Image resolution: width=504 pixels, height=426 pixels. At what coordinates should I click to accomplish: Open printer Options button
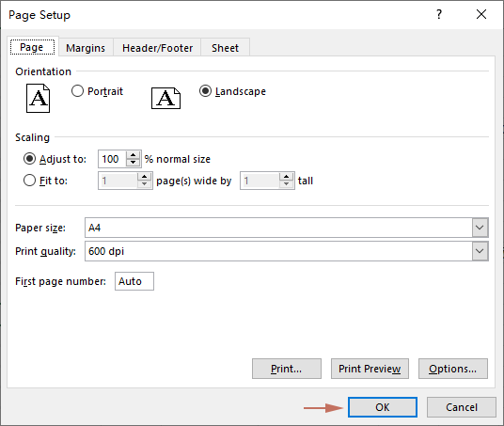[453, 369]
